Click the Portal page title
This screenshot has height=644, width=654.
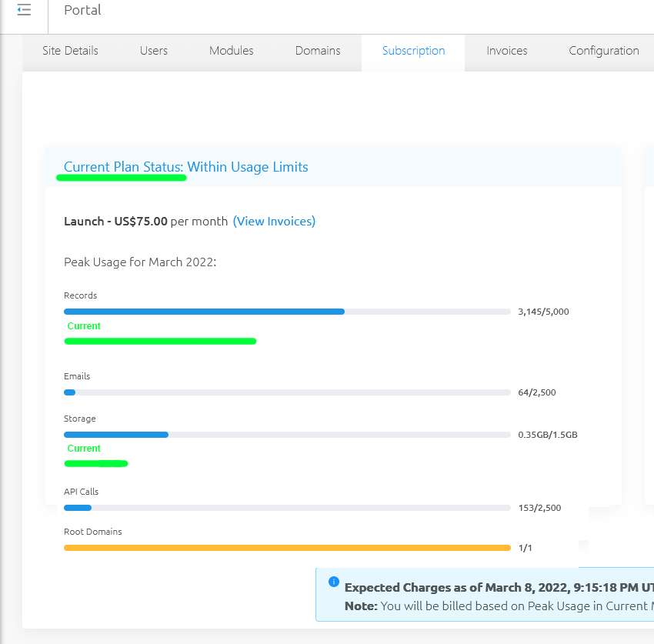[82, 11]
